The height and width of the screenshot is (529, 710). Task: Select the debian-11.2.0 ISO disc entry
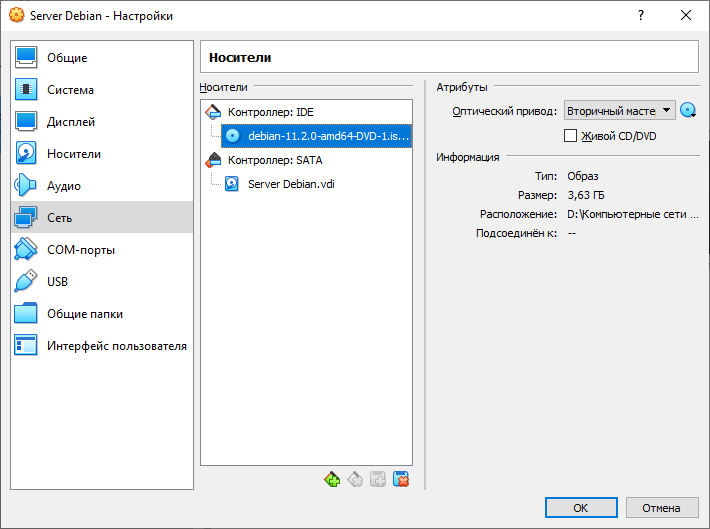tap(327, 136)
